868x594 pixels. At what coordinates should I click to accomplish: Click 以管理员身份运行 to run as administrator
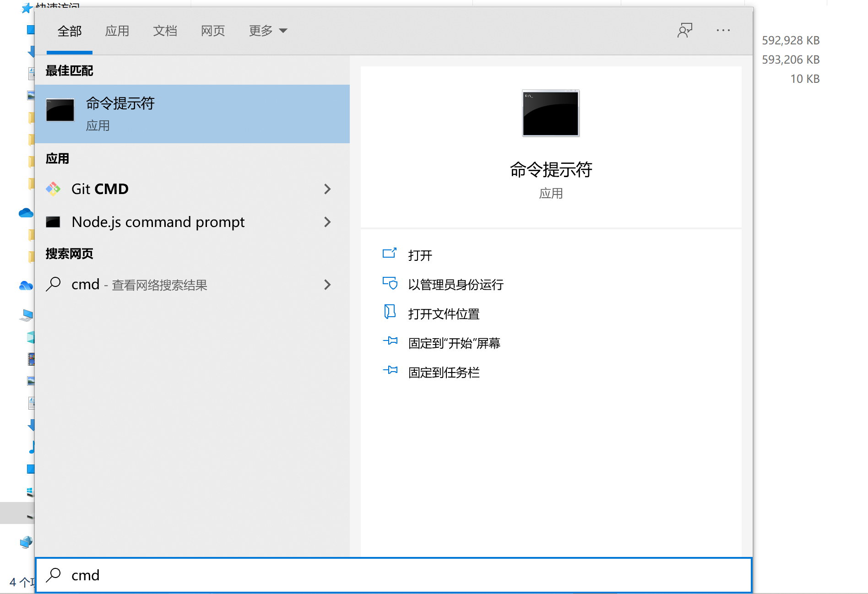pyautogui.click(x=456, y=284)
